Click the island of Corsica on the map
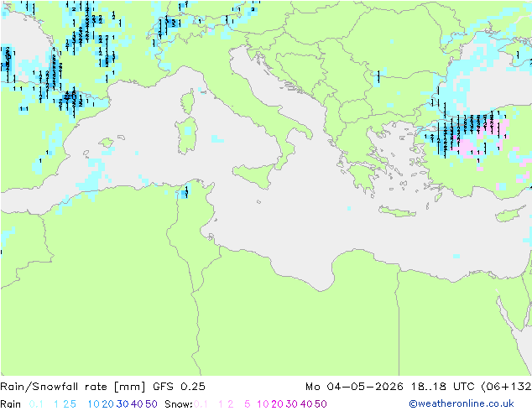This screenshot has width=532, height=411. [x=188, y=101]
